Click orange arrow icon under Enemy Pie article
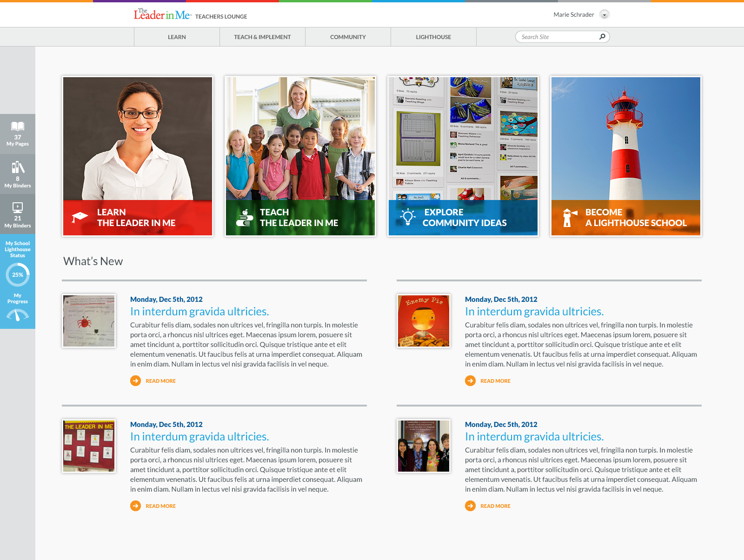Viewport: 744px width, 560px height. click(x=470, y=381)
